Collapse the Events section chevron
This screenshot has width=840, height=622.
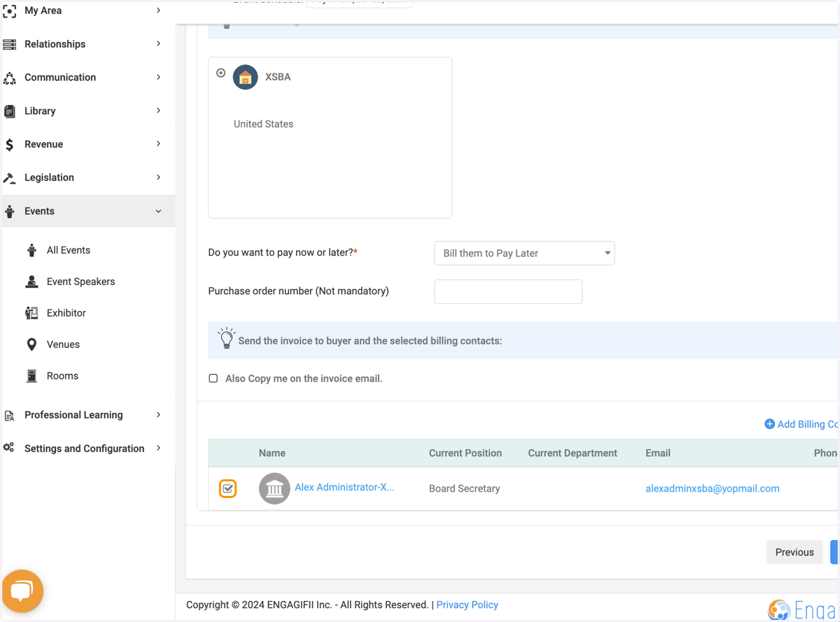pyautogui.click(x=158, y=212)
